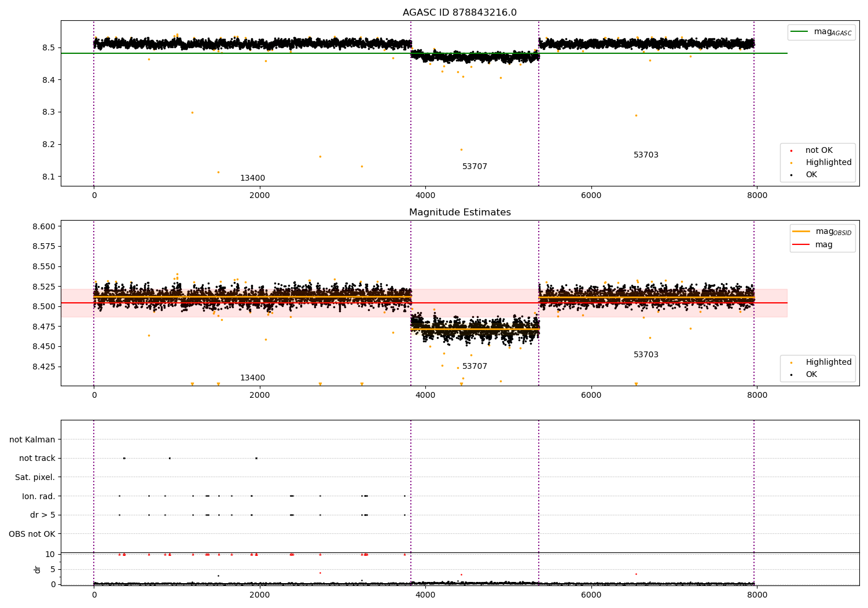Click the 8.600 tick on middle plot
Image resolution: width=868 pixels, height=608 pixels.
(x=44, y=226)
